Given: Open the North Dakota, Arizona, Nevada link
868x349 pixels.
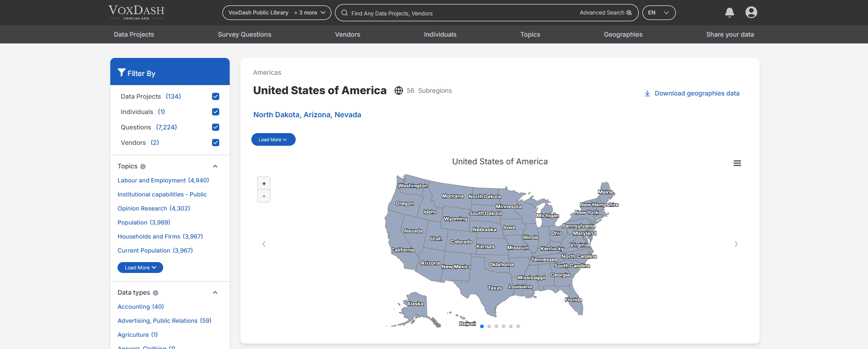Looking at the screenshot, I should click(307, 115).
